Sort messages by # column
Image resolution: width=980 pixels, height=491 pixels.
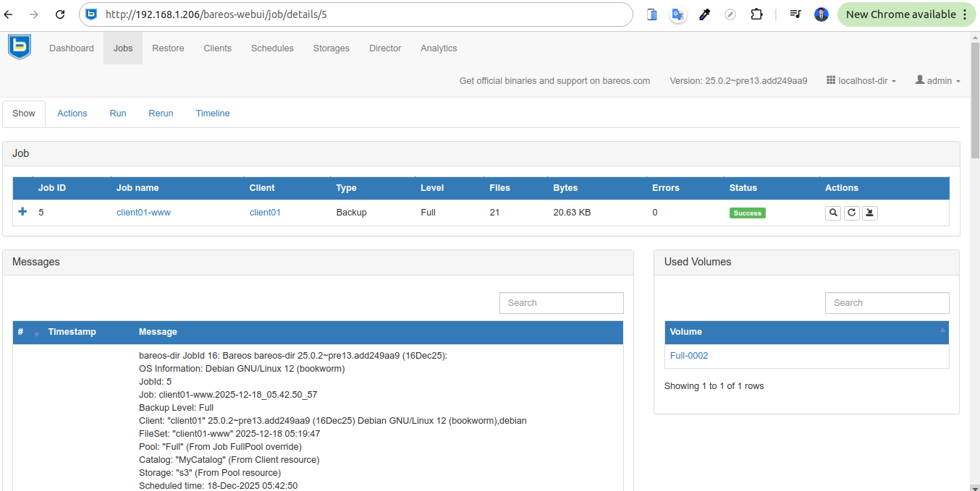click(x=28, y=332)
